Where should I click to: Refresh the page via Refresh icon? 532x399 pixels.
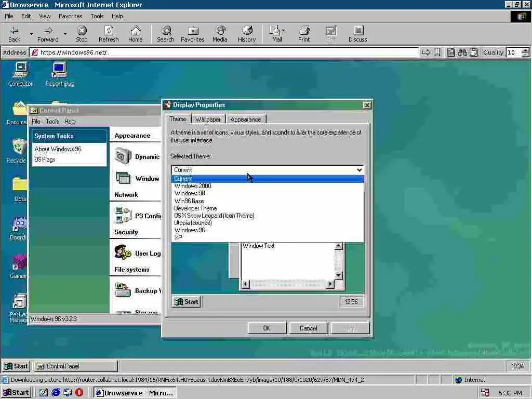coord(109,34)
